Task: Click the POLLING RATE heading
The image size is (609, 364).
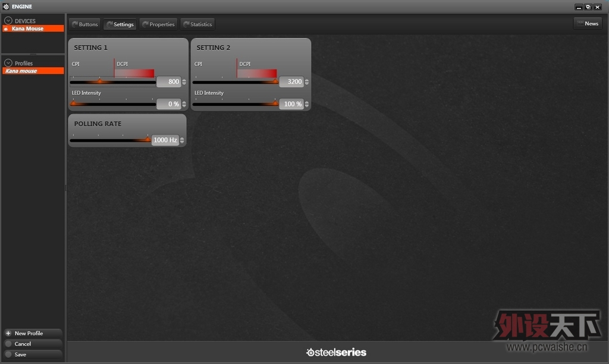Action: pyautogui.click(x=98, y=124)
